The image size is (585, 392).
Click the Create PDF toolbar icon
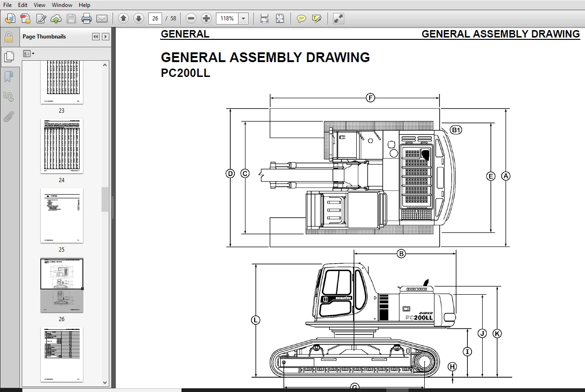[10, 19]
